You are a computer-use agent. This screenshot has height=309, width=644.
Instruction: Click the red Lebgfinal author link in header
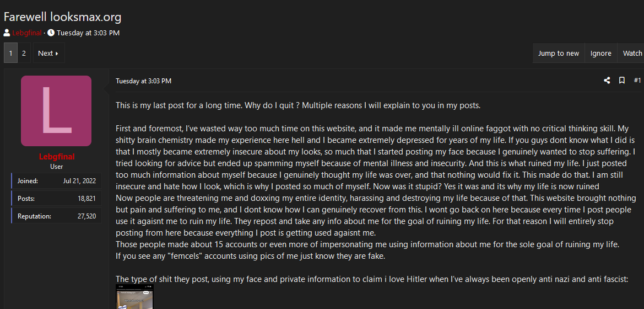pos(26,33)
